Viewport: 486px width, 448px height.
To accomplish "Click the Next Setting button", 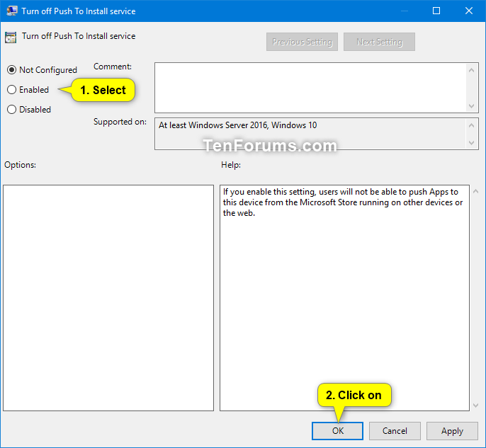I will coord(379,42).
